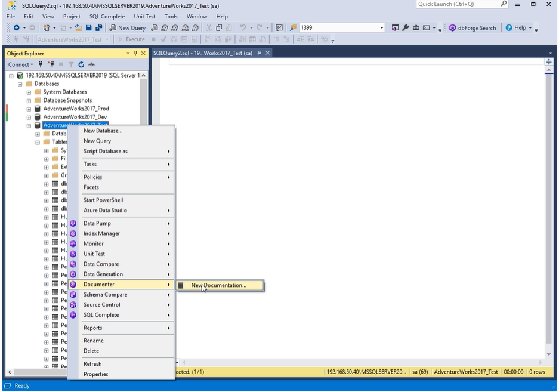Click the editor vertical scrollbar down arrow
The image size is (559, 392).
(x=549, y=354)
